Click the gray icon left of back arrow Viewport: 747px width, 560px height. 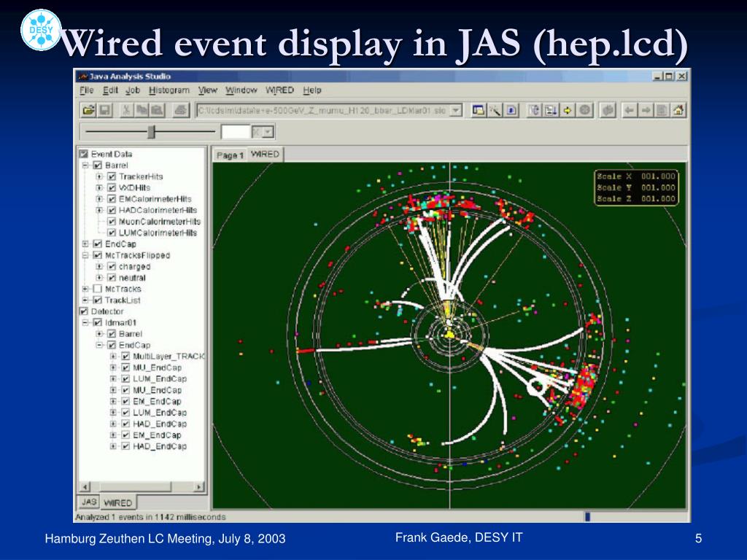608,111
